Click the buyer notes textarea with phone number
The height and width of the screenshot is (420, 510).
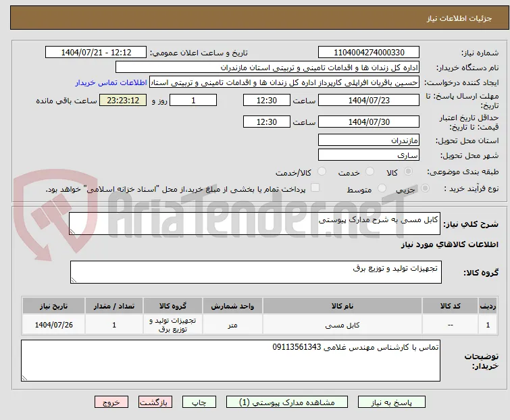point(230,361)
